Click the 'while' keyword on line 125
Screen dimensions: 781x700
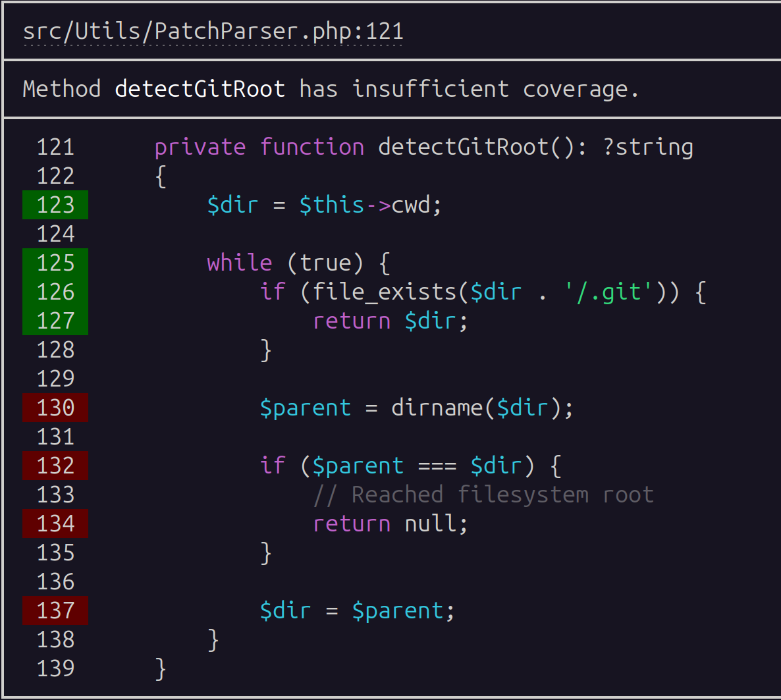239,263
